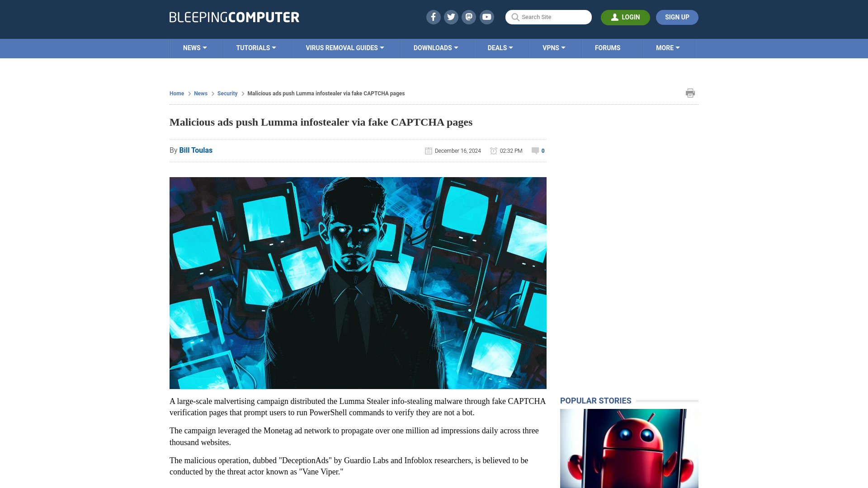Click the paragraph starting "A large-scale malvertising campaign"
Viewport: 868px width, 488px height.
point(358,407)
